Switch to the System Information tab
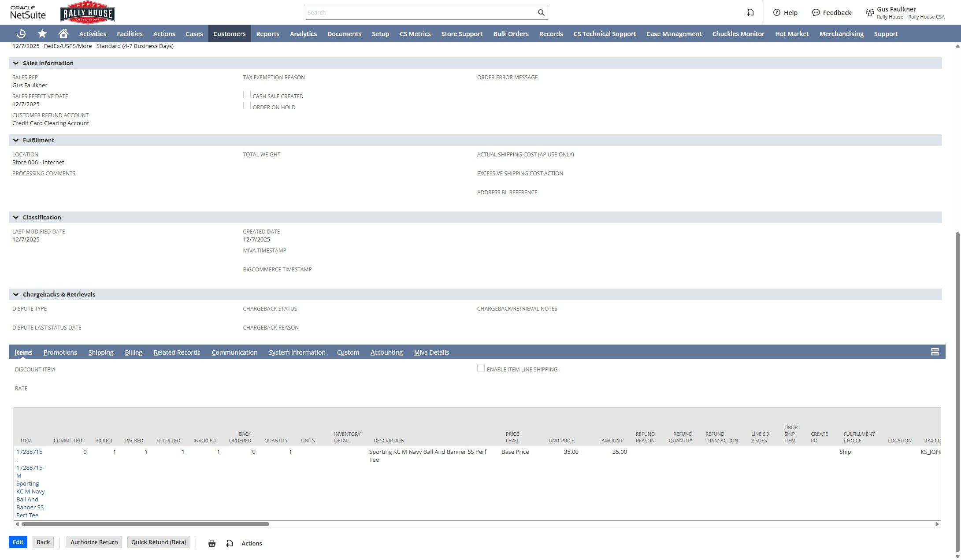961x560 pixels. pyautogui.click(x=297, y=352)
